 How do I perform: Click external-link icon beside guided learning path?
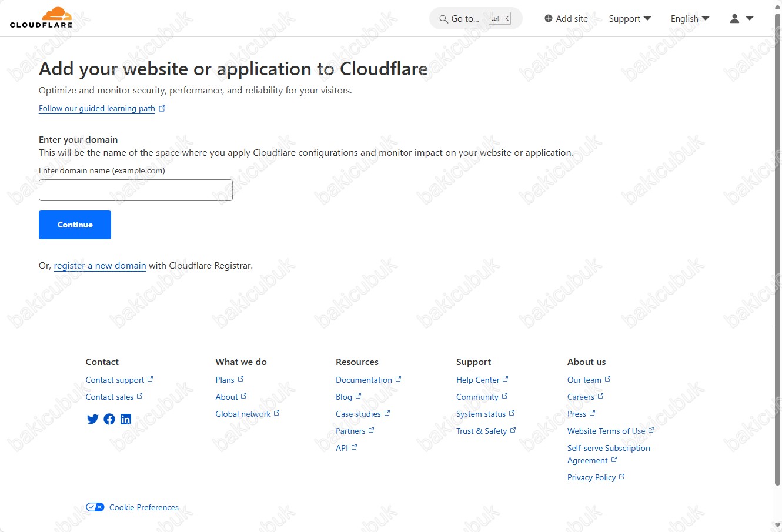[x=162, y=108]
